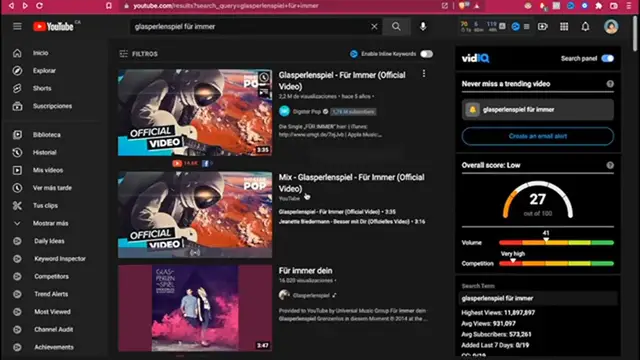Start voice search with the microphone
The image size is (640, 360).
coord(423,27)
